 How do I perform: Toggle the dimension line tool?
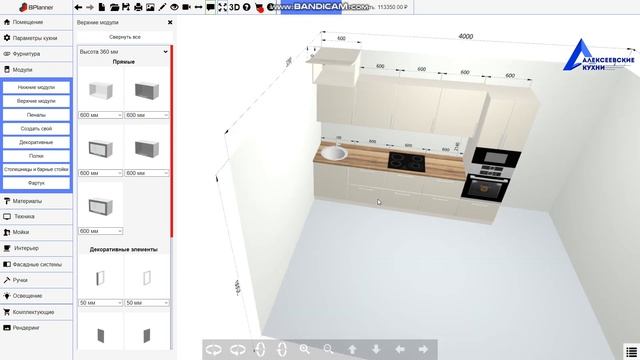198,7
